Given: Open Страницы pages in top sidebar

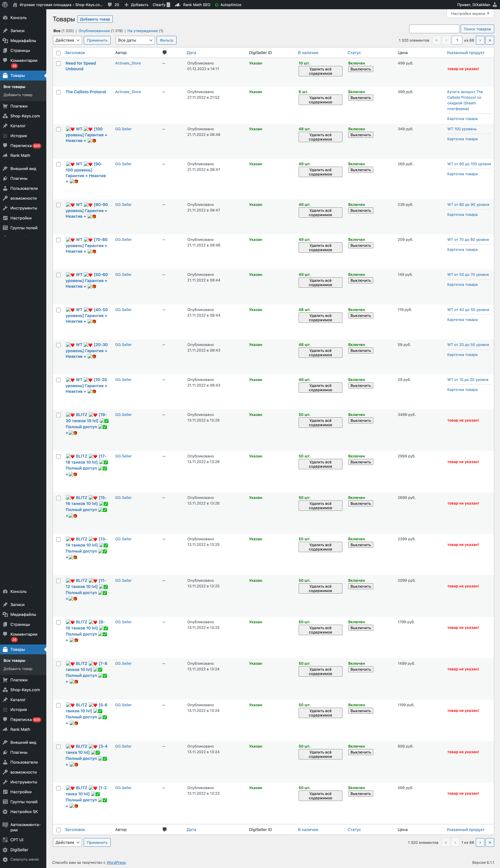Looking at the screenshot, I should [23, 50].
